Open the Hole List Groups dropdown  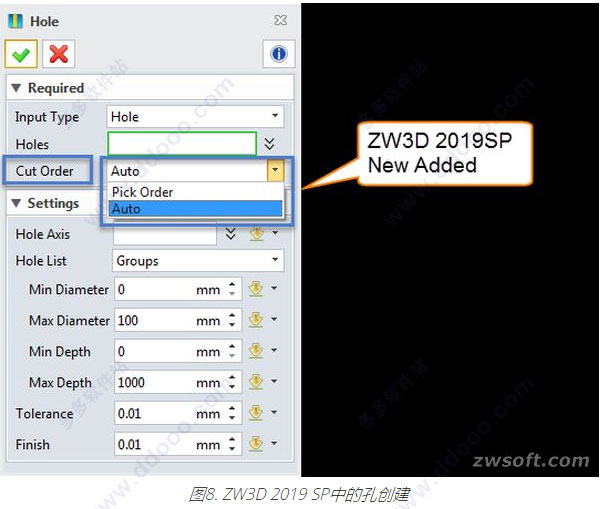pyautogui.click(x=198, y=260)
